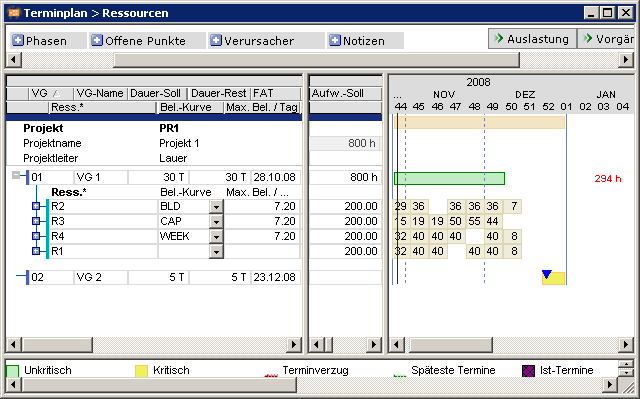
Task: Click the FAT column header
Action: click(x=276, y=93)
